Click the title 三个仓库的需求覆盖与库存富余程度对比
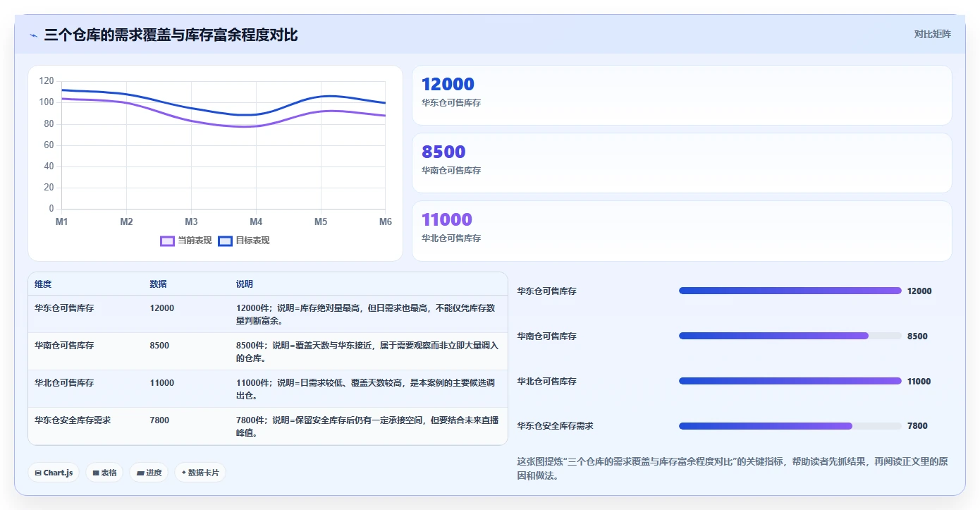The width and height of the screenshot is (980, 510). tap(171, 35)
